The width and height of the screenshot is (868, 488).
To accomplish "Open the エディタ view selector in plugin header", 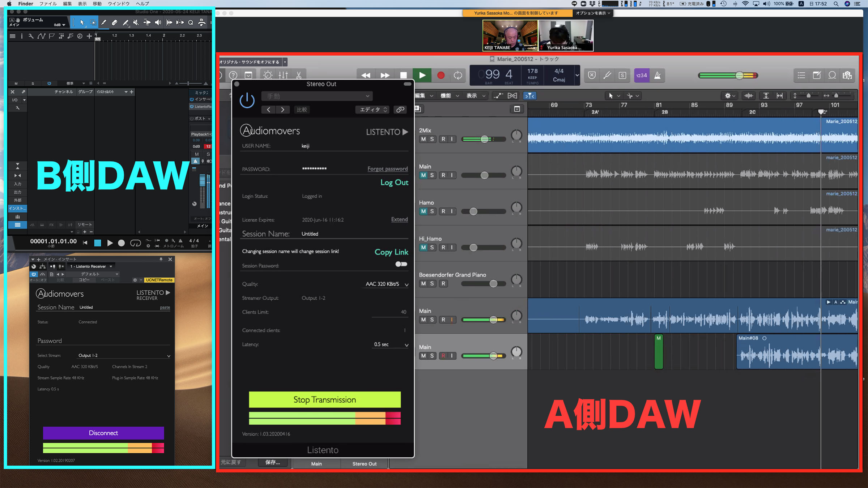I will click(373, 110).
